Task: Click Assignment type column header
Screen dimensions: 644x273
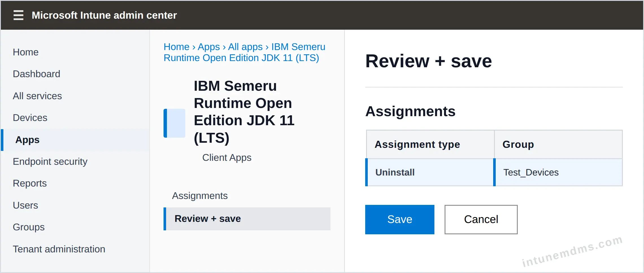Action: [430, 144]
